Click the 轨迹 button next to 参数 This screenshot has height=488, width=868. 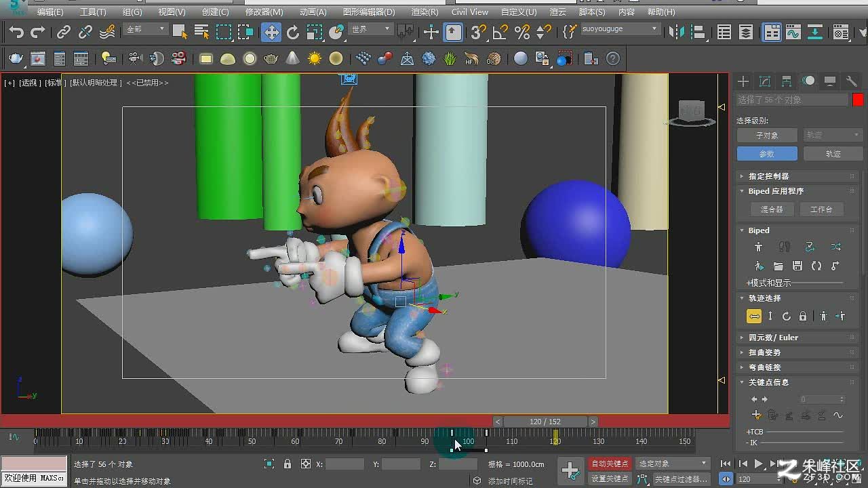pyautogui.click(x=833, y=154)
